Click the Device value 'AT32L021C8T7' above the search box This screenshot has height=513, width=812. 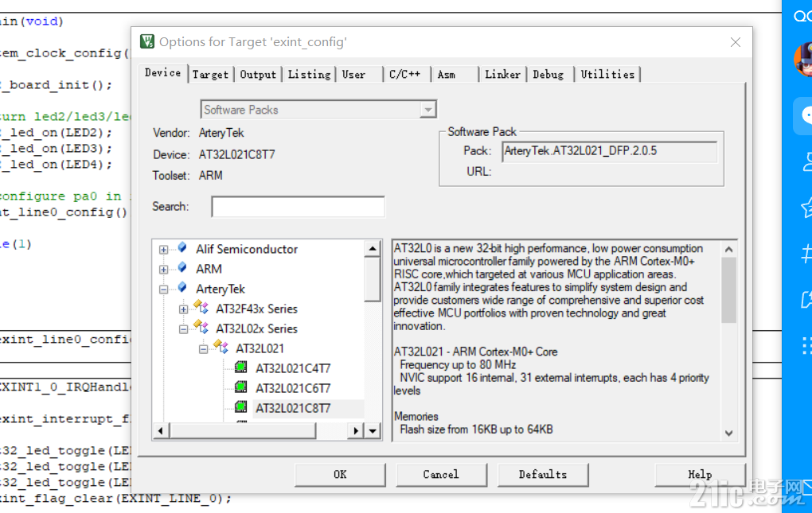pos(236,154)
